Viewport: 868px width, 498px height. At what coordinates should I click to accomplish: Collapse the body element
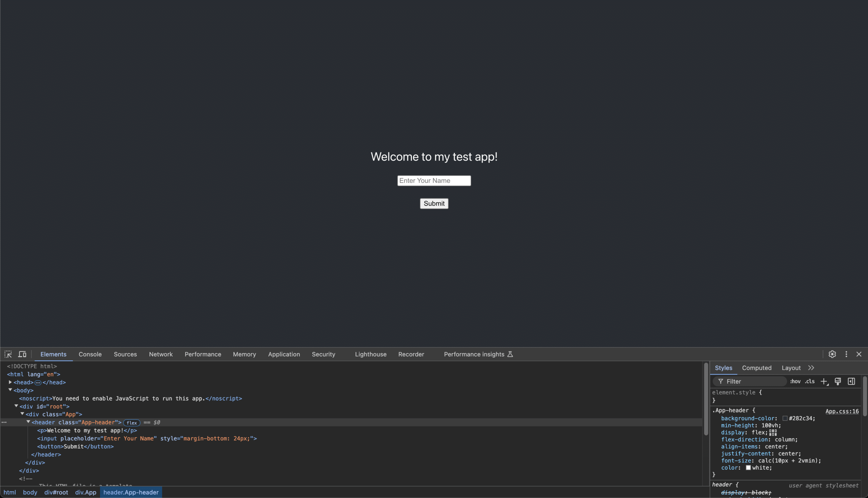pyautogui.click(x=10, y=390)
